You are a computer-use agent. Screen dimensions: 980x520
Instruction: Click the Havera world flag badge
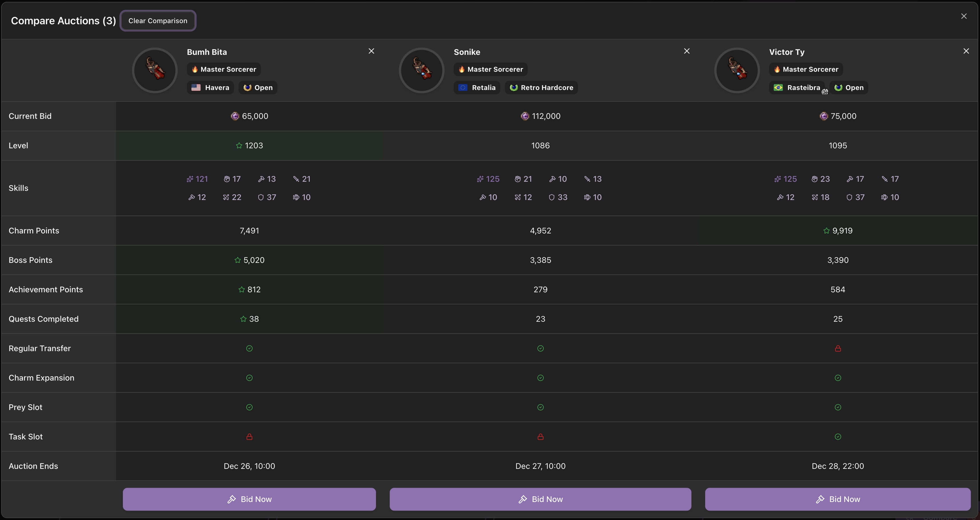[x=210, y=87]
